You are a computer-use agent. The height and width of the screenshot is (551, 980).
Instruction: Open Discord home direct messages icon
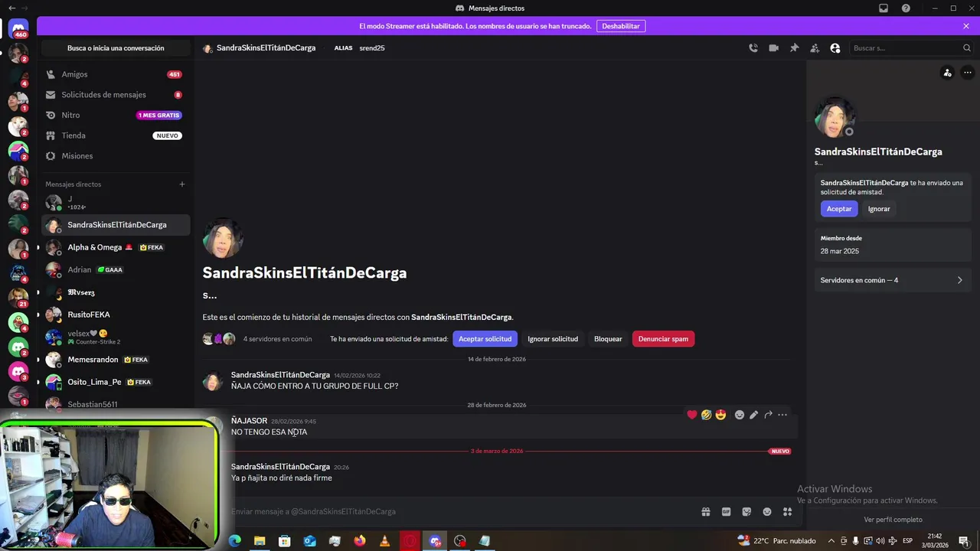click(18, 29)
